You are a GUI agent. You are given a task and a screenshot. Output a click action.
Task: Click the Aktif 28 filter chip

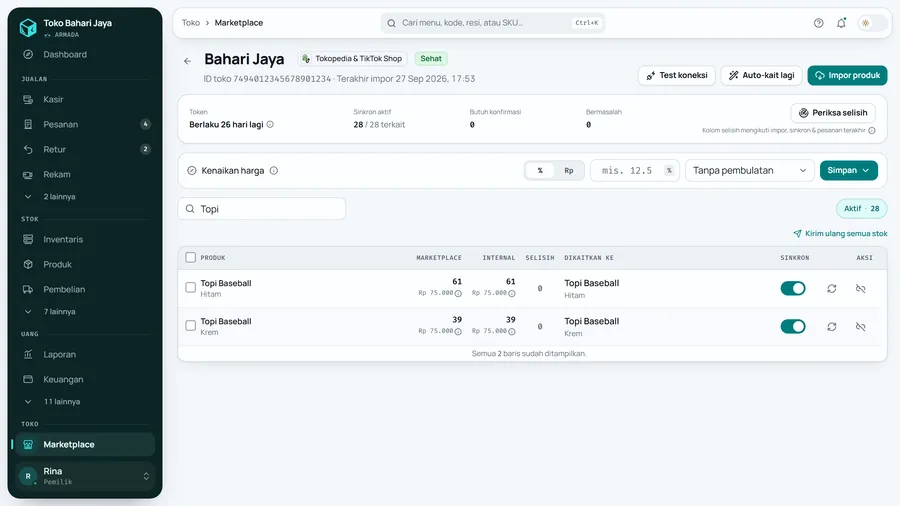[861, 209]
